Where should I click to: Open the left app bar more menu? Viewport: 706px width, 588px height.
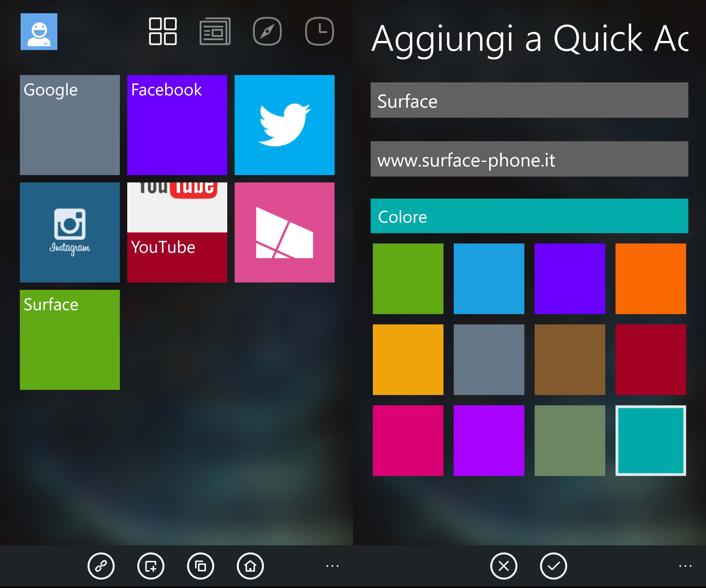(332, 566)
